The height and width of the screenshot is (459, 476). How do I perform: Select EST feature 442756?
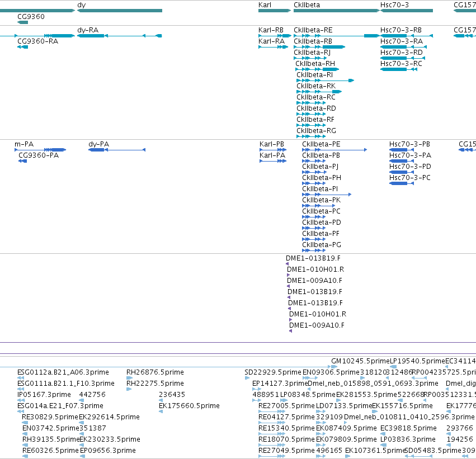pyautogui.click(x=81, y=400)
